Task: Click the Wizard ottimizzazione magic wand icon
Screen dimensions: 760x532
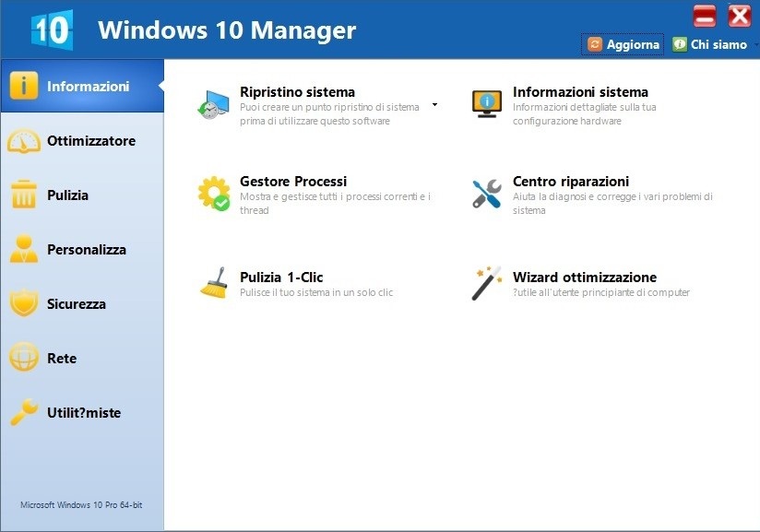Action: (x=487, y=283)
